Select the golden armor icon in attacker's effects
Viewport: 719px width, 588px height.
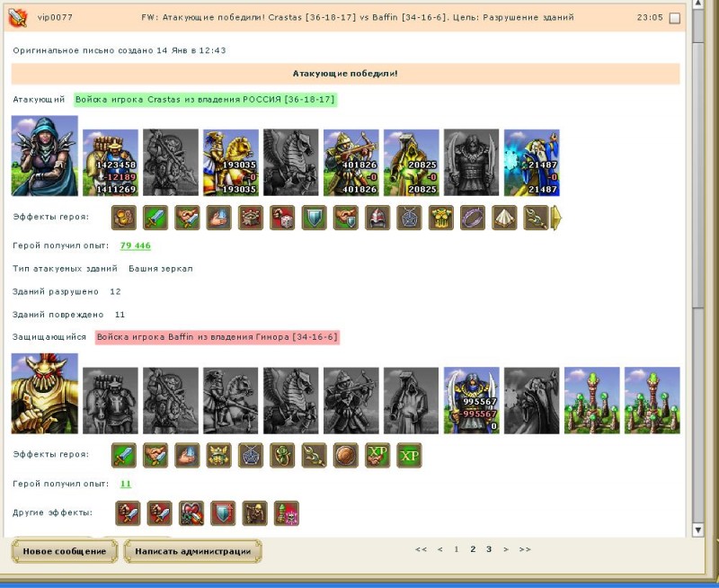pyautogui.click(x=440, y=218)
